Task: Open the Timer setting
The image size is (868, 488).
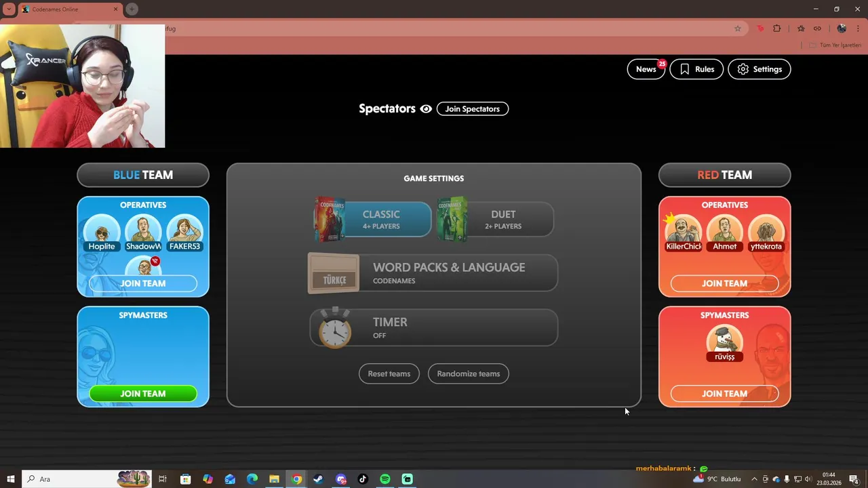Action: [x=434, y=328]
